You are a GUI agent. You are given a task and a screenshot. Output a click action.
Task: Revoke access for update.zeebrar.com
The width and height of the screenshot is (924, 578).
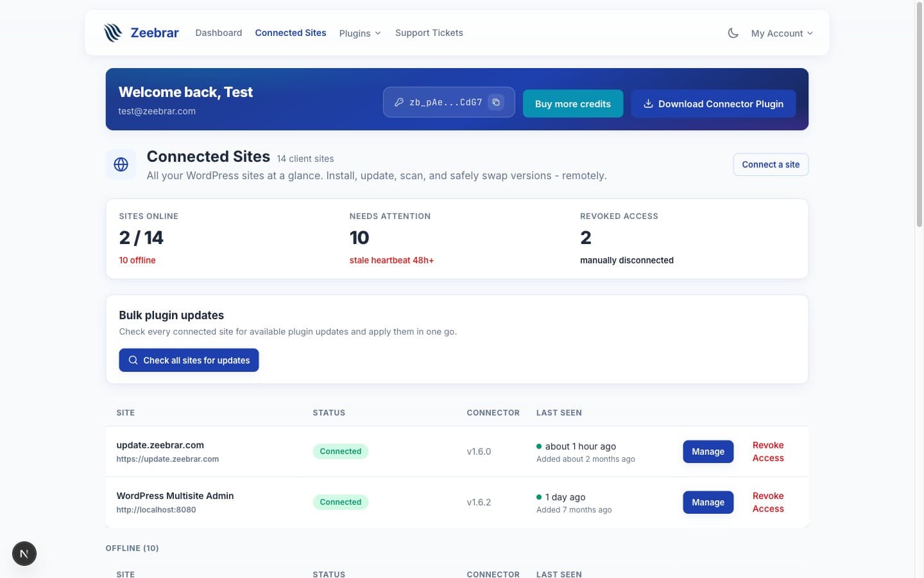tap(768, 451)
